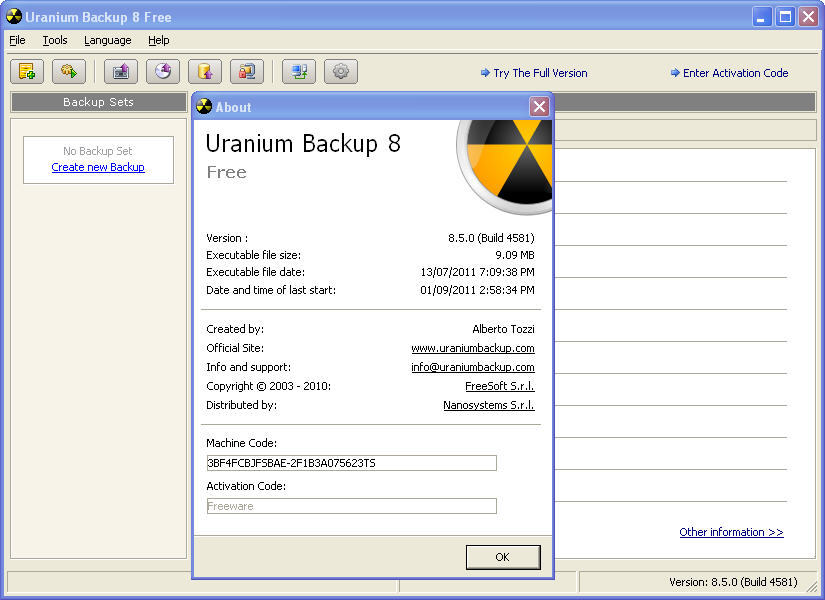
Task: Create a new backup set with the toolbar icon
Action: 27,71
